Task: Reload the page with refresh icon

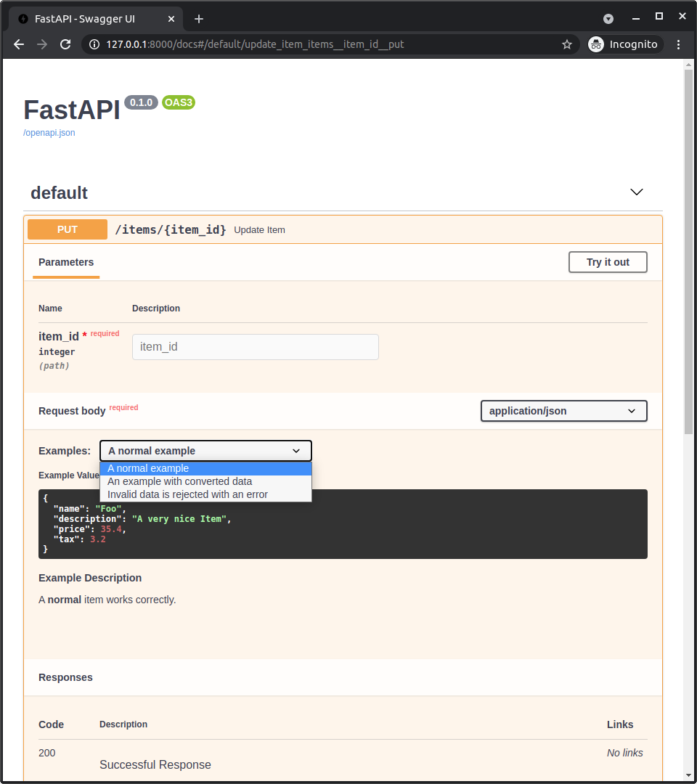Action: 65,44
